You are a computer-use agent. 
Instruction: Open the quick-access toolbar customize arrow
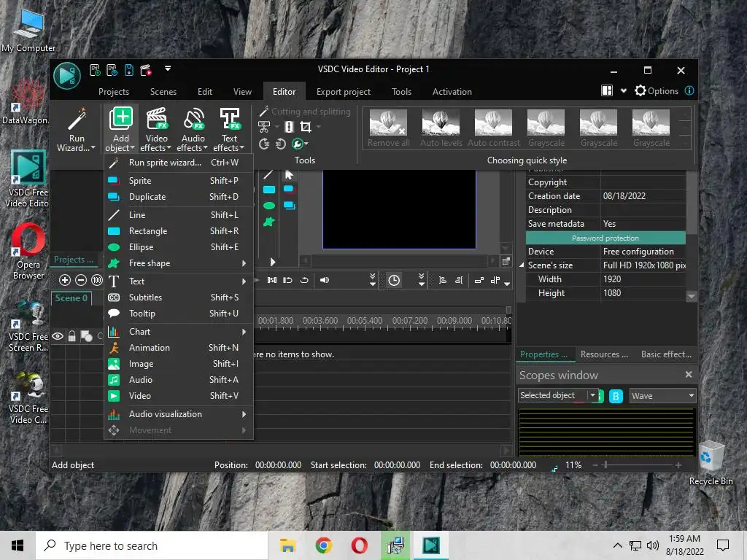click(168, 69)
